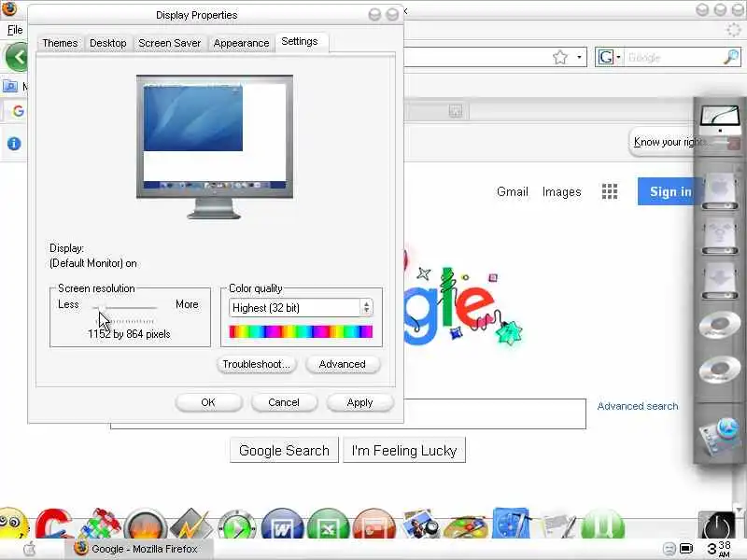This screenshot has height=560, width=747.
Task: Open the Images link
Action: (x=562, y=191)
